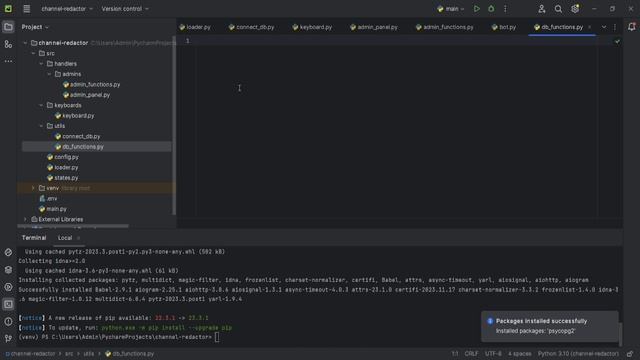Screen dimensions: 640x360
Task: Close the db_functions.py editor tab
Action: point(589,27)
